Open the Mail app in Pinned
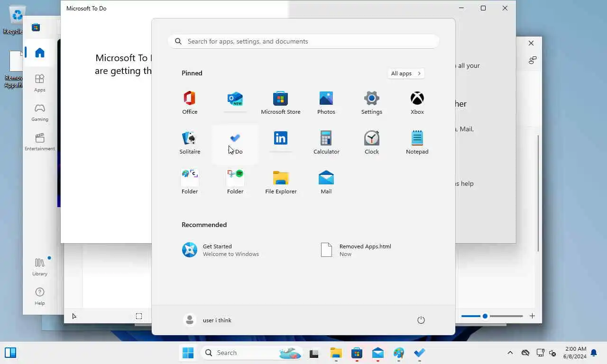This screenshot has height=364, width=607. tap(326, 182)
